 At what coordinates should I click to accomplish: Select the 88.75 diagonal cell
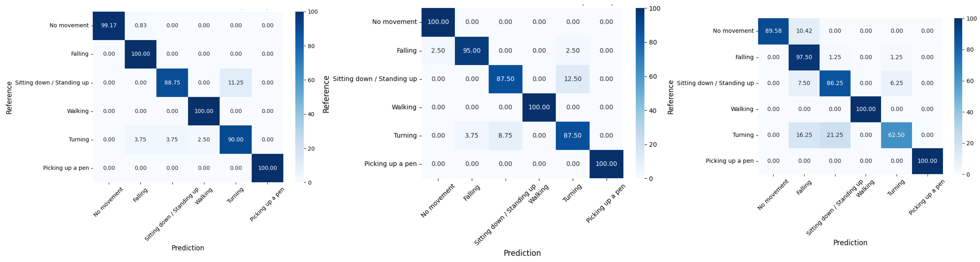(x=172, y=83)
